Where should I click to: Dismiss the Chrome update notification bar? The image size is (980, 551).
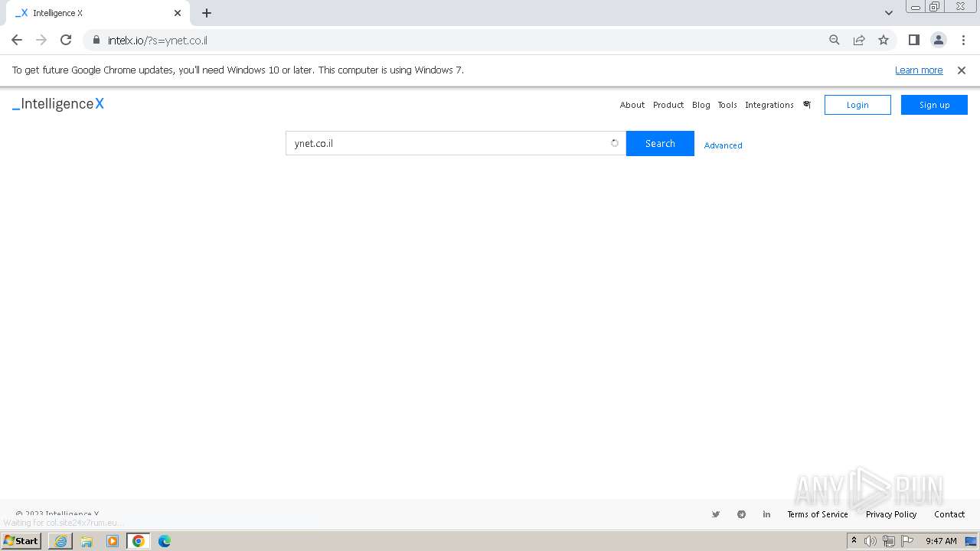(x=962, y=70)
